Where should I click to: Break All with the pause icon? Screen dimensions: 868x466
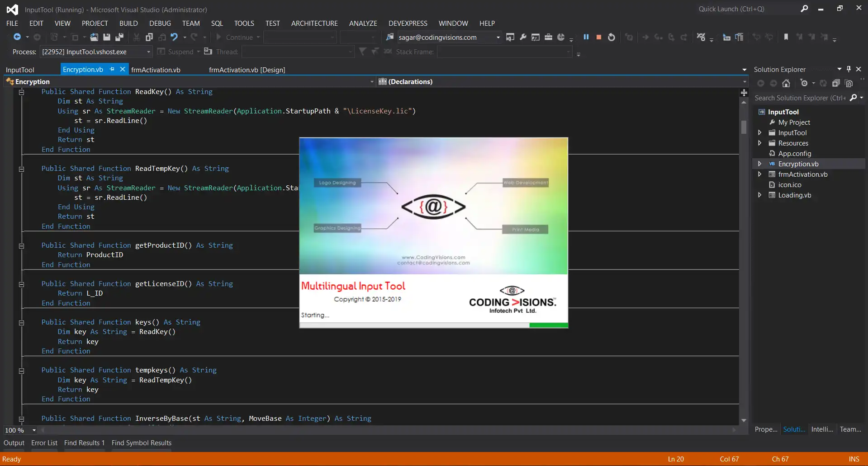click(586, 37)
